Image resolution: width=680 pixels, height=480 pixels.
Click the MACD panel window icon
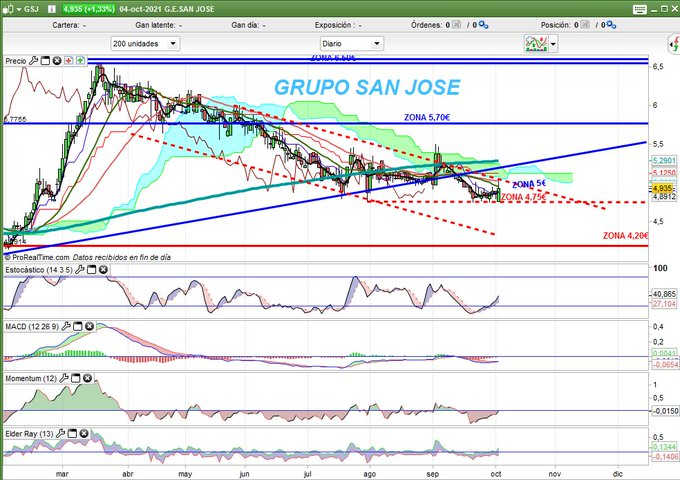[x=78, y=326]
